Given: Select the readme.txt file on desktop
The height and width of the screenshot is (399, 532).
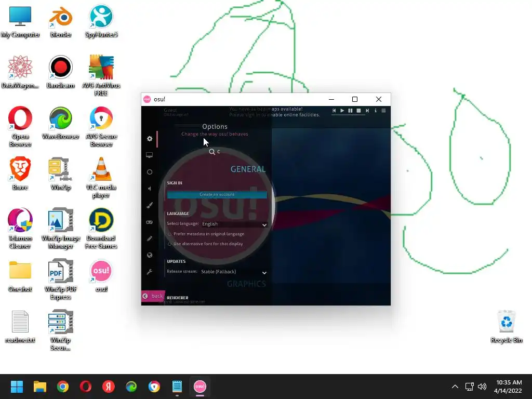Looking at the screenshot, I should pos(20,326).
